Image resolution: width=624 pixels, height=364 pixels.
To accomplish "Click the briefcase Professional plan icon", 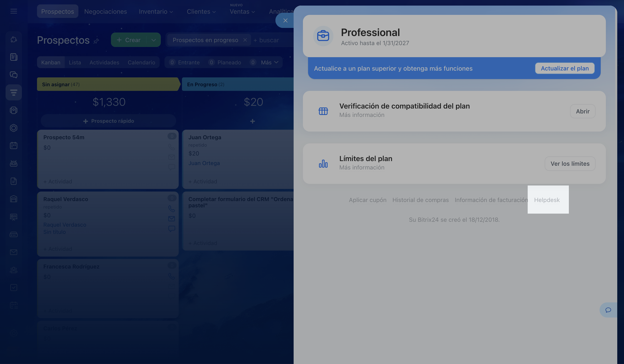I will coord(323,36).
